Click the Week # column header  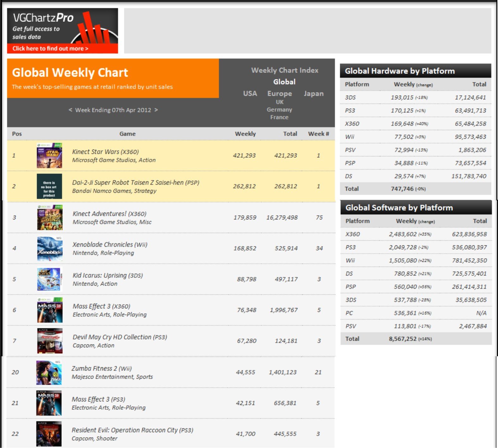[318, 134]
